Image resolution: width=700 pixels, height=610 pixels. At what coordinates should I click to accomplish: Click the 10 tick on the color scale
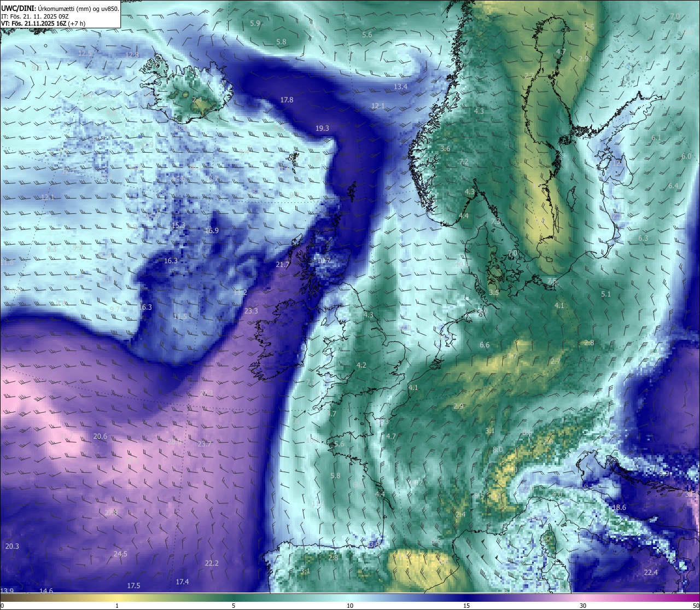(350, 605)
